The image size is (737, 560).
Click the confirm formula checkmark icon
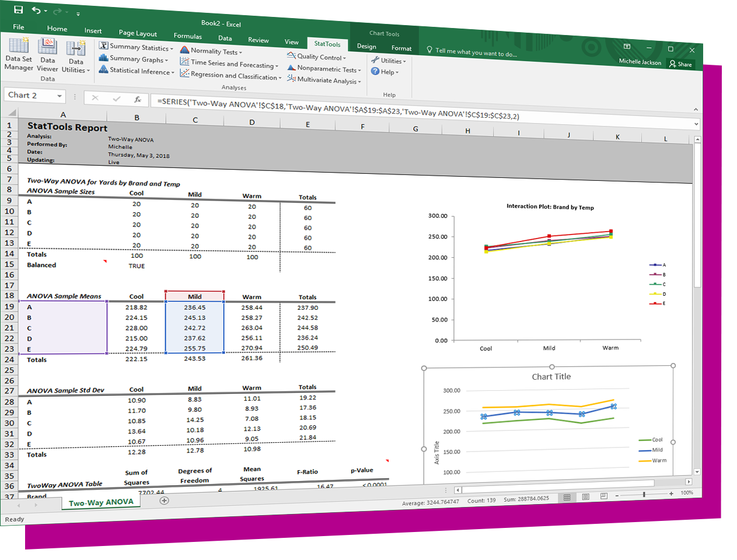[x=116, y=99]
